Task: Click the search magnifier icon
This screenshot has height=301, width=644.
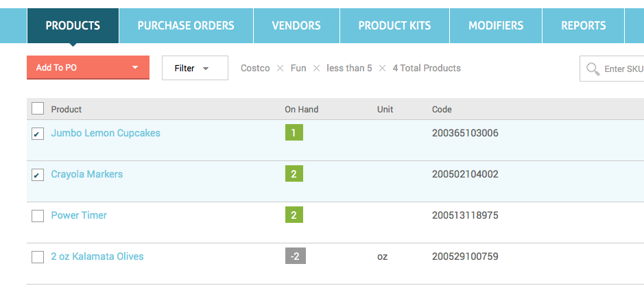Action: (x=593, y=69)
